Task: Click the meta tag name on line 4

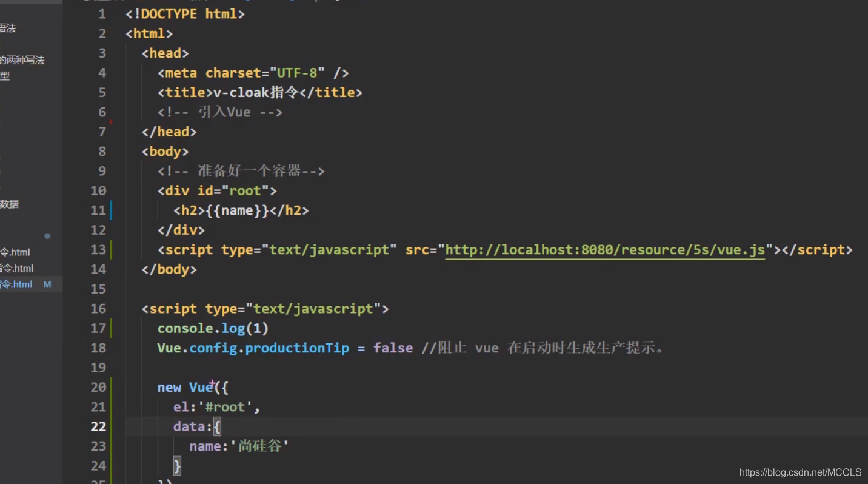Action: coord(181,73)
